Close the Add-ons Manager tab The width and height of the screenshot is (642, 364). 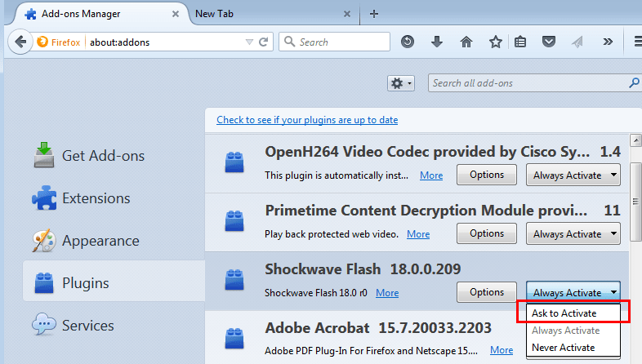point(176,14)
